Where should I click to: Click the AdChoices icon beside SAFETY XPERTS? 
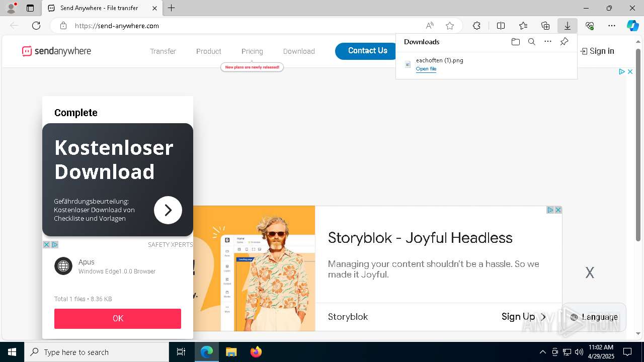(x=55, y=245)
